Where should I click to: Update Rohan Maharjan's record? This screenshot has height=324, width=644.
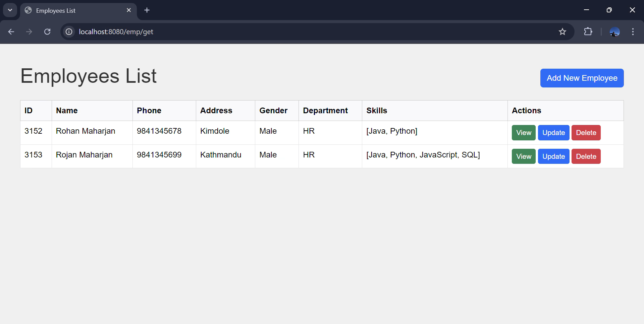point(553,133)
